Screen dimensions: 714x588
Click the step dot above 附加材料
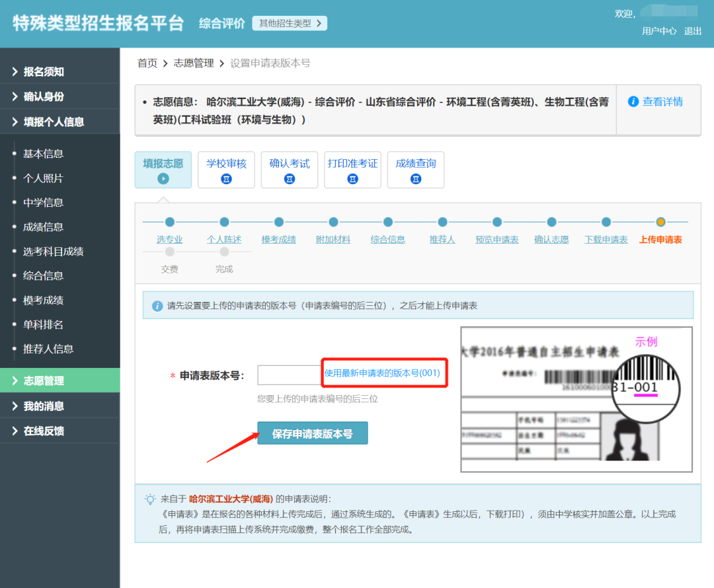[x=333, y=222]
